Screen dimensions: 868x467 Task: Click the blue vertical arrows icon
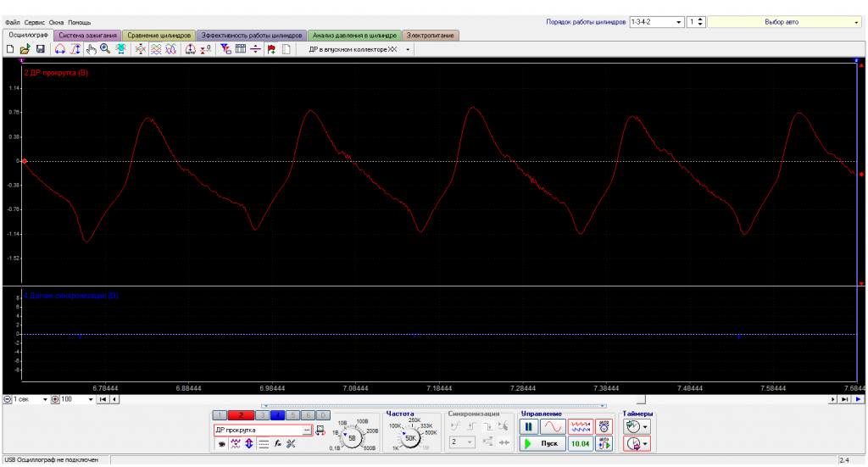[x=249, y=444]
